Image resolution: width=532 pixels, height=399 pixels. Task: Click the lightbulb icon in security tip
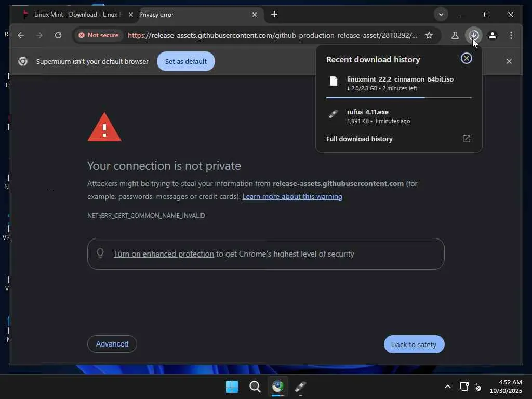point(100,254)
